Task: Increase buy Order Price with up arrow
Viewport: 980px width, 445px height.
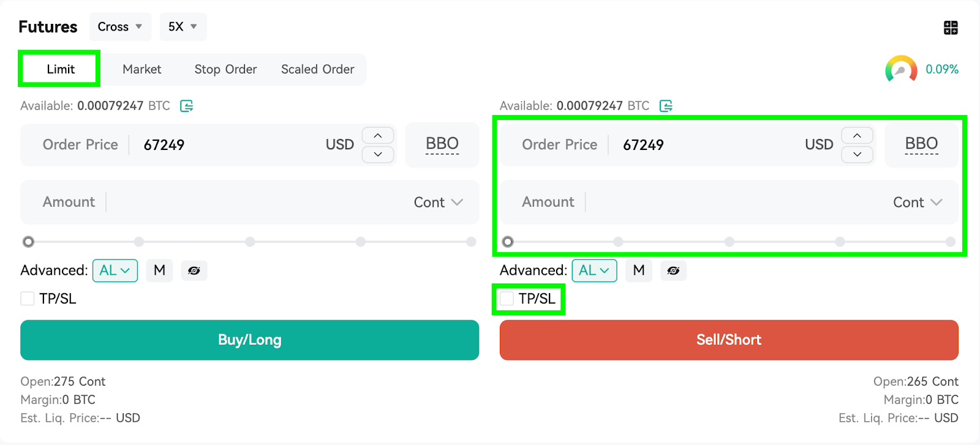Action: point(378,135)
